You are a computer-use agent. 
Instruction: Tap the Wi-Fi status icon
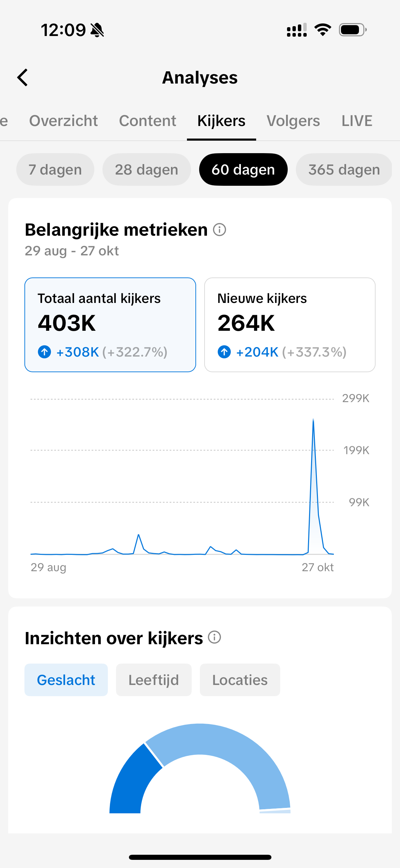[x=323, y=30]
